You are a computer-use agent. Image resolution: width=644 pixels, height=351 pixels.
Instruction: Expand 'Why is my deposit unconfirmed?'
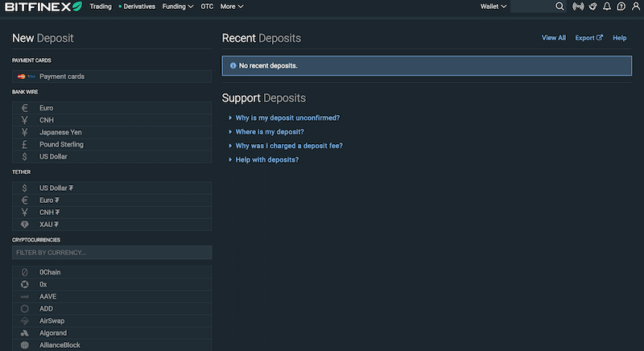pos(287,118)
